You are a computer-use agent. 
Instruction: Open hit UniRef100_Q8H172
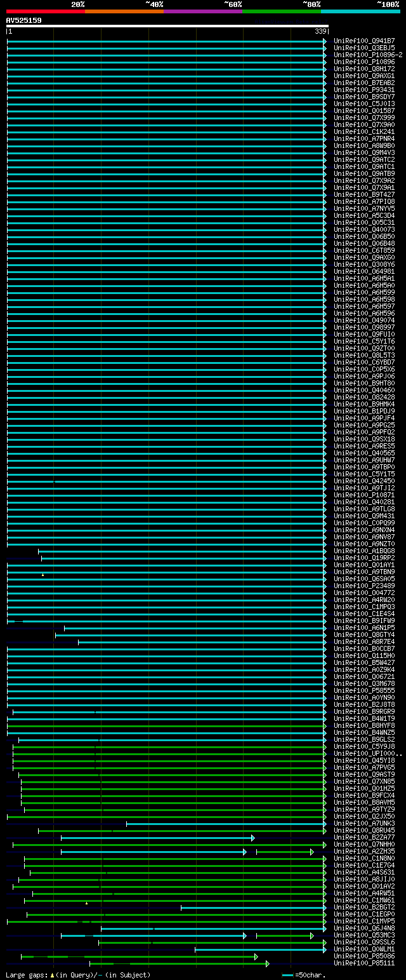363,69
